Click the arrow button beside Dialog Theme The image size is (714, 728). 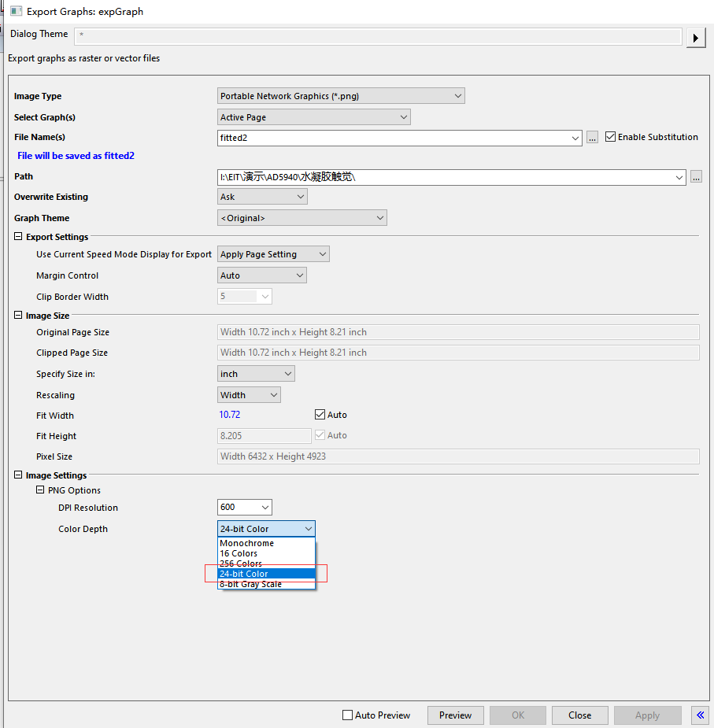[x=695, y=37]
